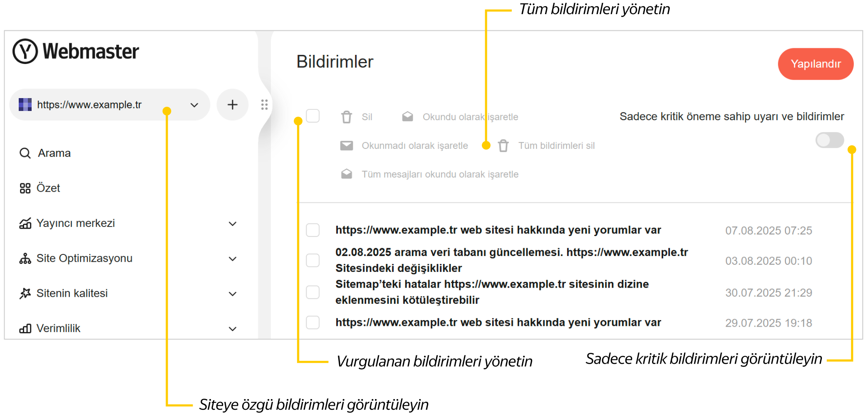This screenshot has width=868, height=414.
Task: Click the closed envelope icon for Okunmadı olarak işaretle
Action: coord(346,145)
